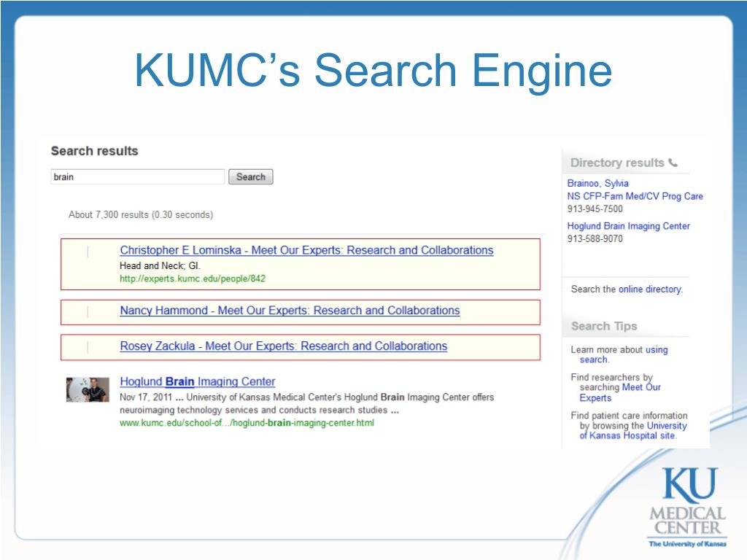Click the Hoglund Brain Imaging Center thumbnail
The height and width of the screenshot is (560, 747).
[x=88, y=389]
